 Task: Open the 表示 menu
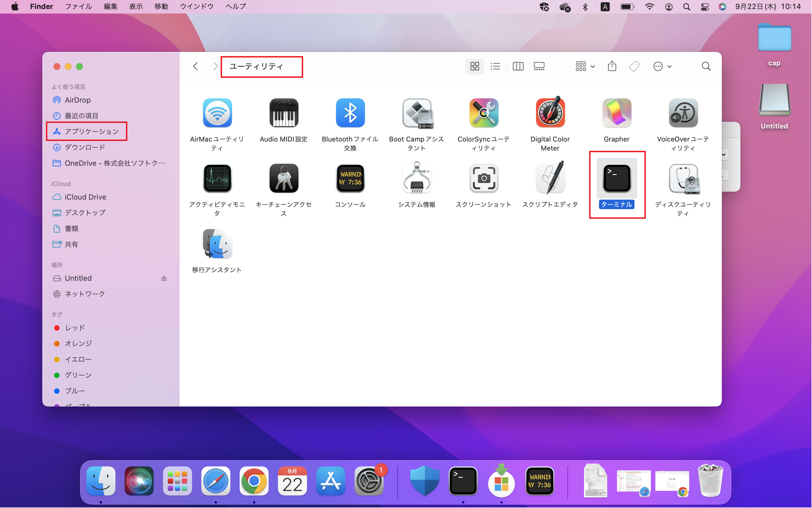(x=136, y=6)
